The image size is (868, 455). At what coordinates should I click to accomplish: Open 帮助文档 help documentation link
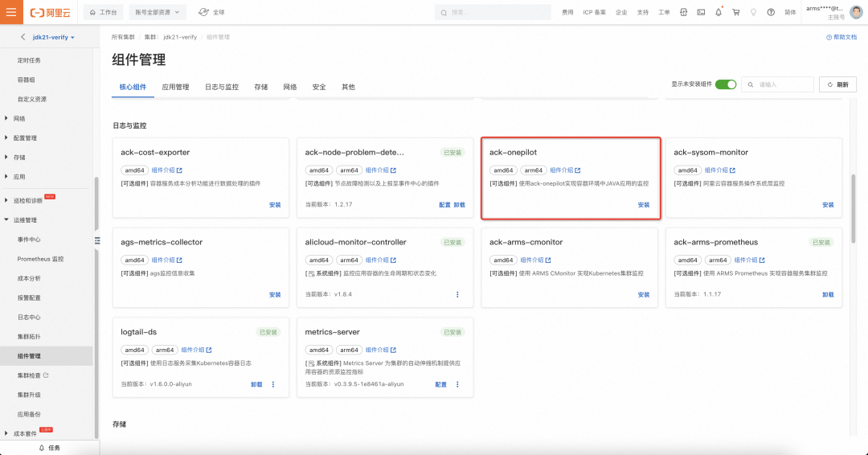841,37
